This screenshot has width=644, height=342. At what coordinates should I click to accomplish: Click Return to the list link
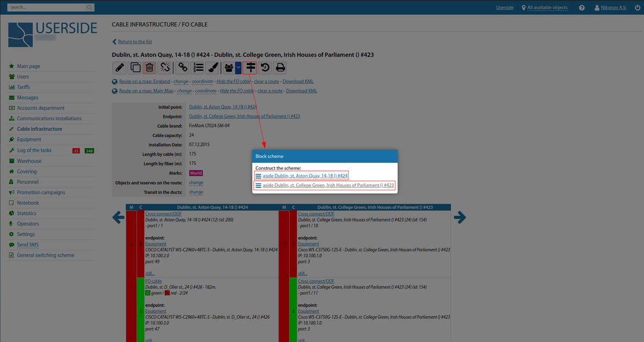tap(135, 42)
